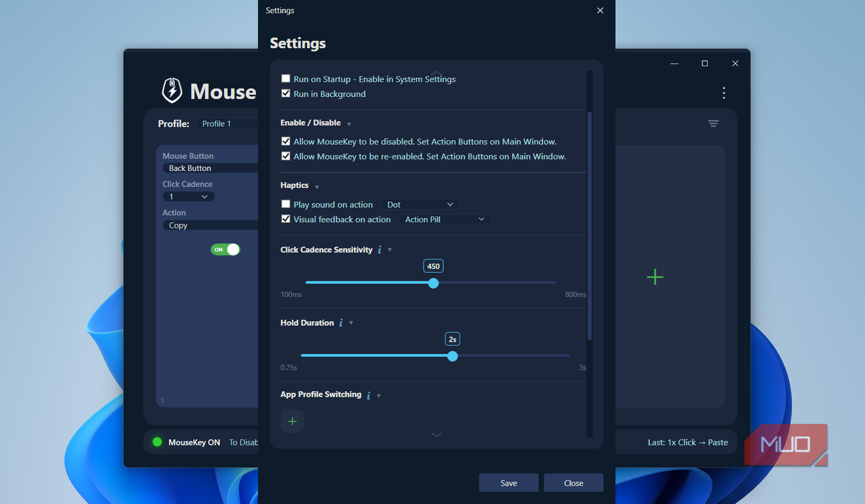Minimize the MouseKey main window

pyautogui.click(x=674, y=63)
